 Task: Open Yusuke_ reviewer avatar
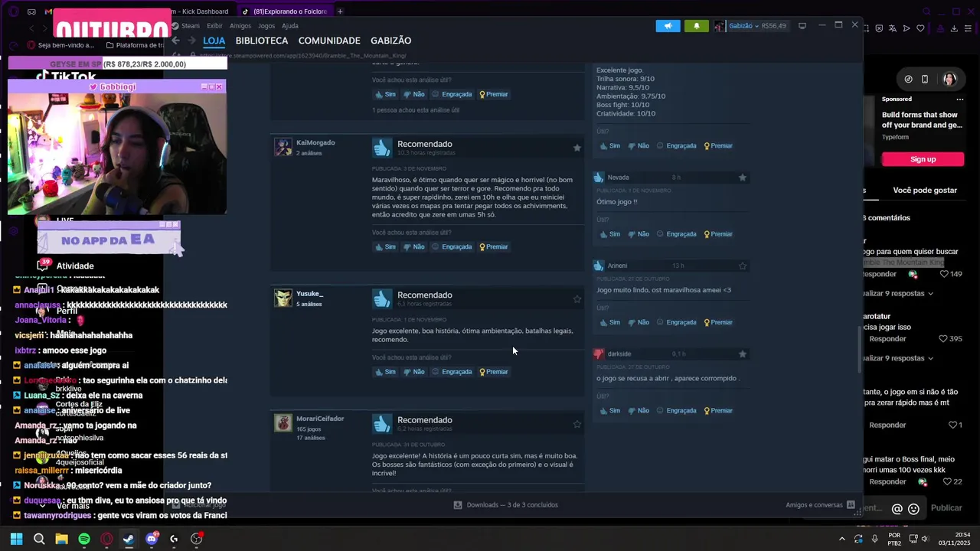[x=283, y=298]
